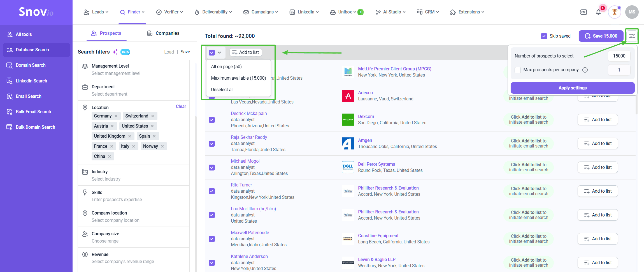
Task: Click the Dexcom company logo
Action: [348, 120]
